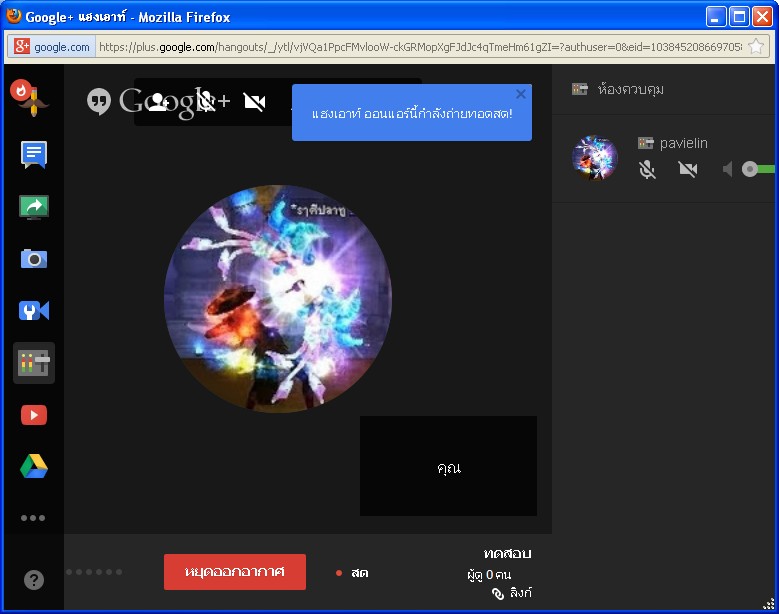Turn off pavielin's camera in control room
This screenshot has width=779, height=614.
[688, 169]
